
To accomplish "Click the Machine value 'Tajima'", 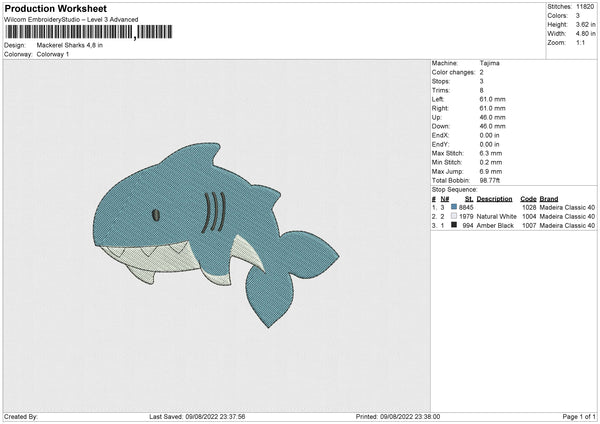I will (x=489, y=63).
